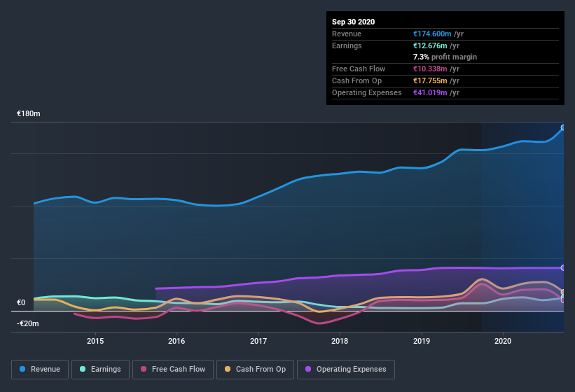Click the €12.676m earnings value
Viewport: 575px width, 392px height.
430,45
